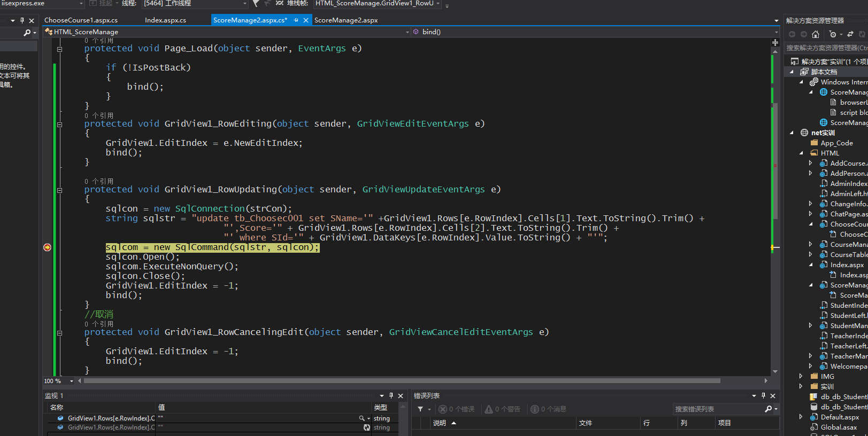Click the error list filter funnel icon
The height and width of the screenshot is (436, 868).
click(420, 409)
